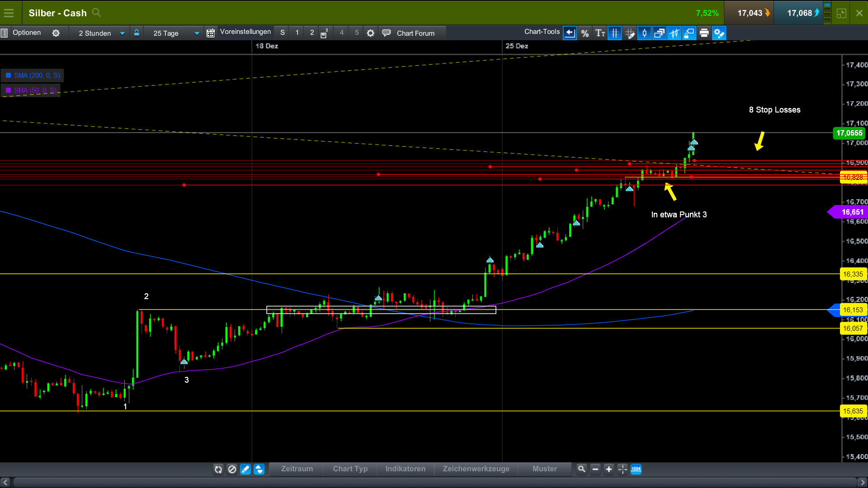Open the calendar icon next to Voreinstellungen
The height and width of the screenshot is (488, 868).
210,32
